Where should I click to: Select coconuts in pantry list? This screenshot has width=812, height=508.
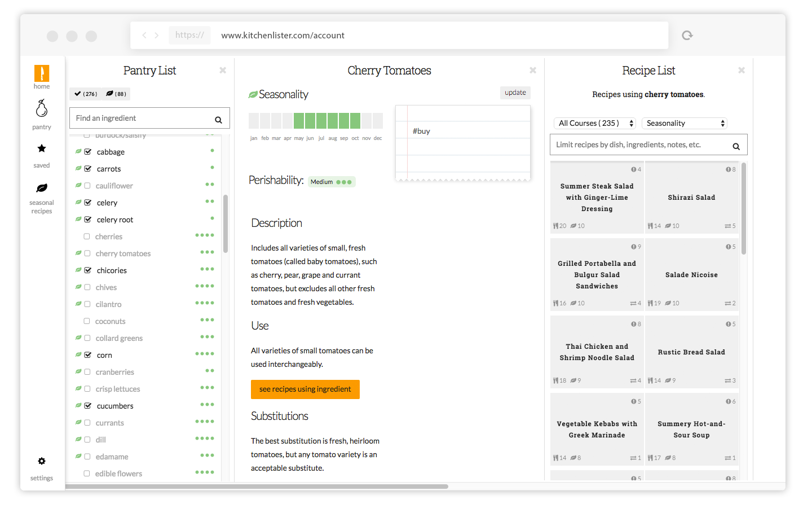click(x=110, y=321)
